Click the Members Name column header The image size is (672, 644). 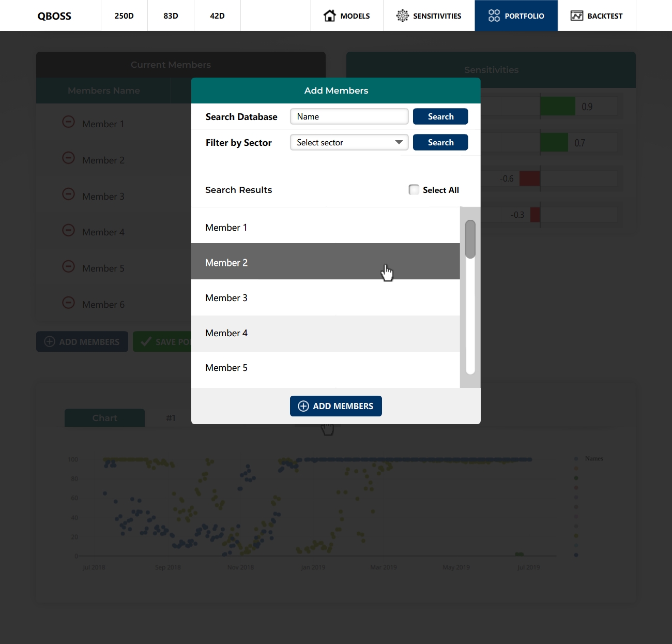(x=103, y=91)
